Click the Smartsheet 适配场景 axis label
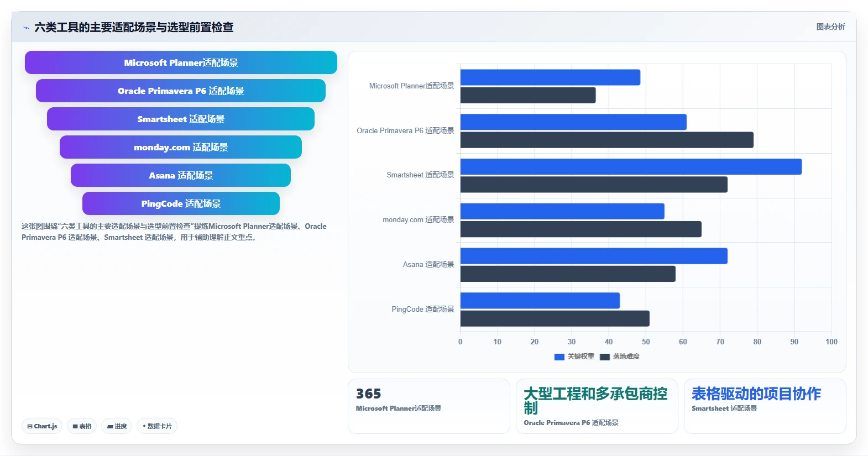Screen dimensions: 868x456 [x=420, y=175]
